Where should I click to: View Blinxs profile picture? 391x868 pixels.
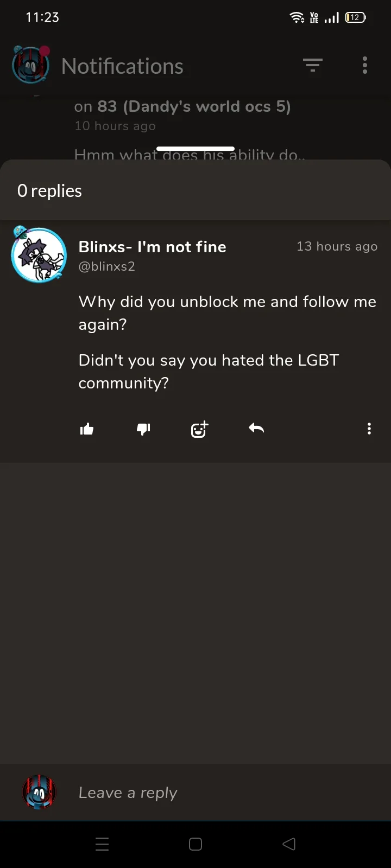[x=39, y=255]
